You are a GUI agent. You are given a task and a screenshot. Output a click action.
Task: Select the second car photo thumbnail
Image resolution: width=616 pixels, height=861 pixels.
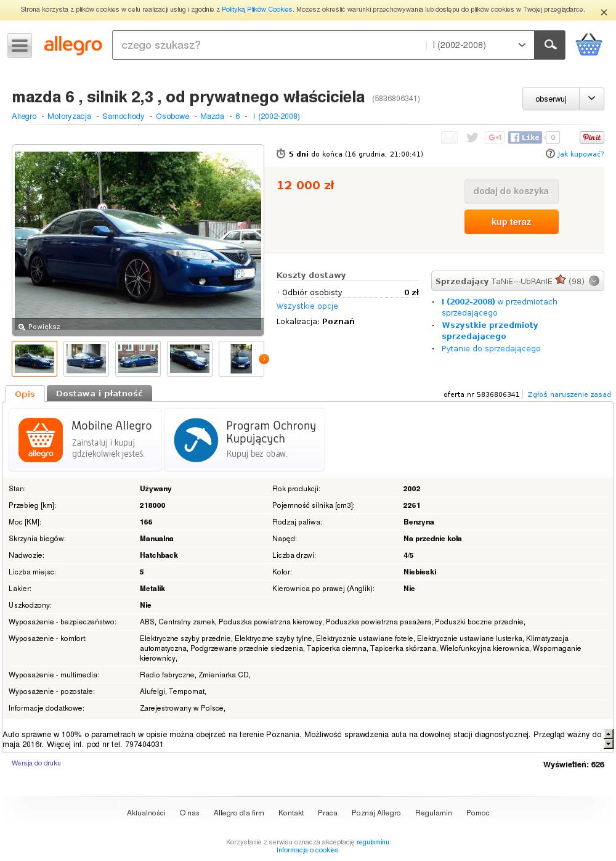(x=86, y=359)
